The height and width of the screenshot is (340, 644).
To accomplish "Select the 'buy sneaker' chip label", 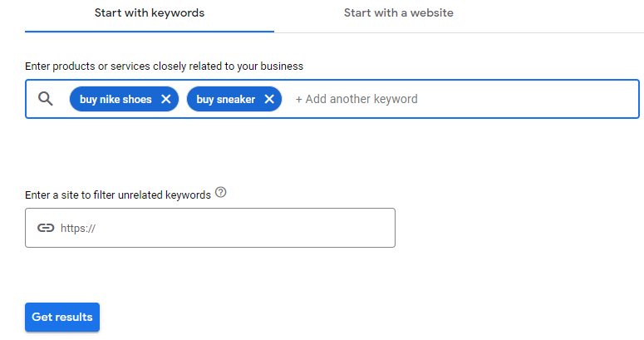I will tap(225, 99).
